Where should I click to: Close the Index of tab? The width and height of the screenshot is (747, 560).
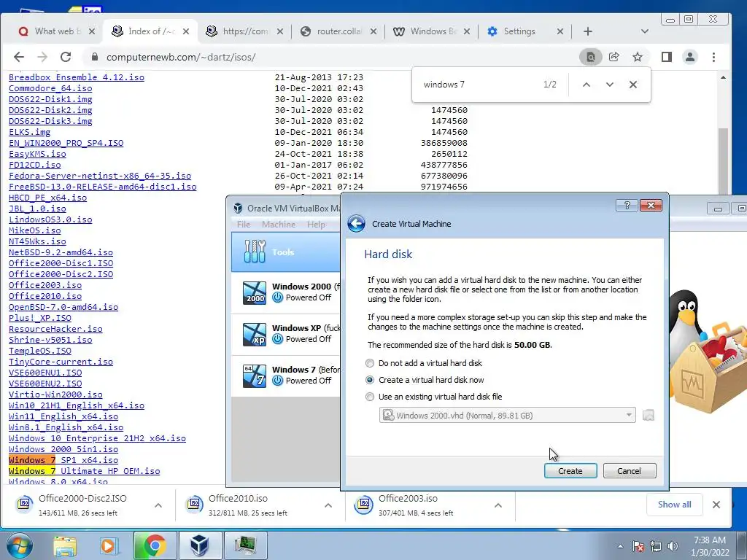186,31
